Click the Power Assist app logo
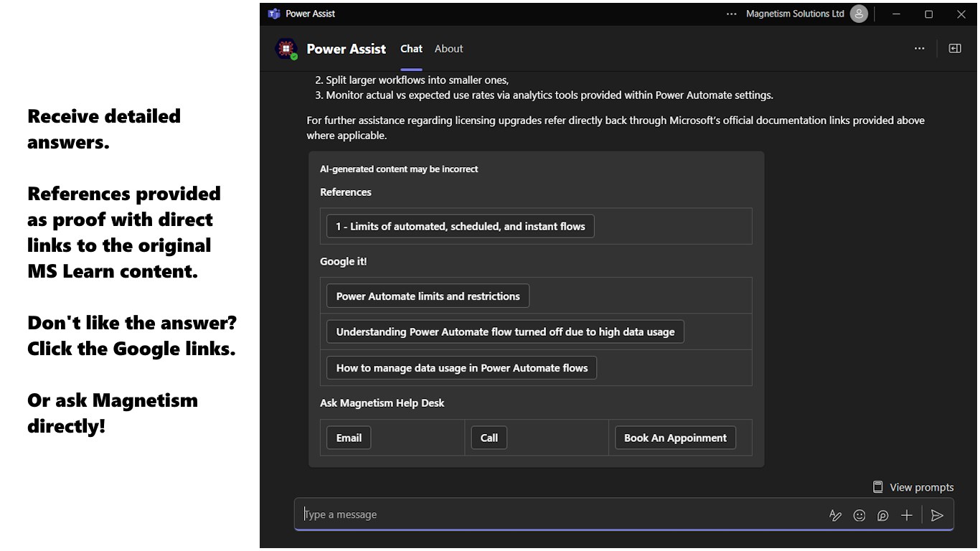Viewport: 980px width, 551px height. (x=287, y=49)
